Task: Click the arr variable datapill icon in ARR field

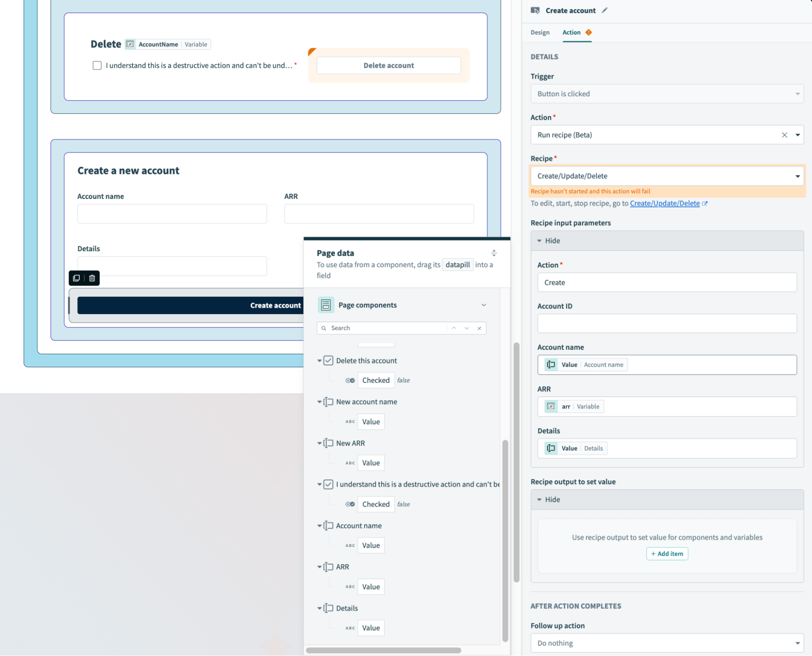Action: 551,406
